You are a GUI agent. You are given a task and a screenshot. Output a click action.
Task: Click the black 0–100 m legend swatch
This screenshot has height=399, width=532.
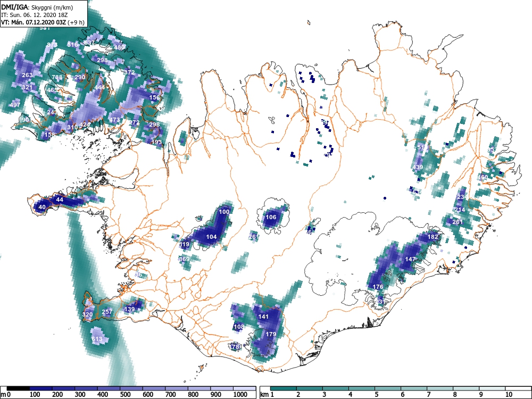[18, 388]
